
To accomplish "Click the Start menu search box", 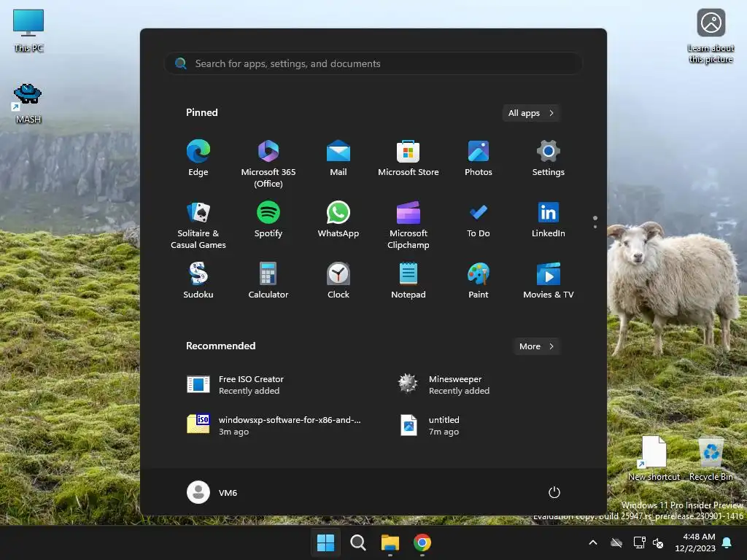I will [373, 63].
